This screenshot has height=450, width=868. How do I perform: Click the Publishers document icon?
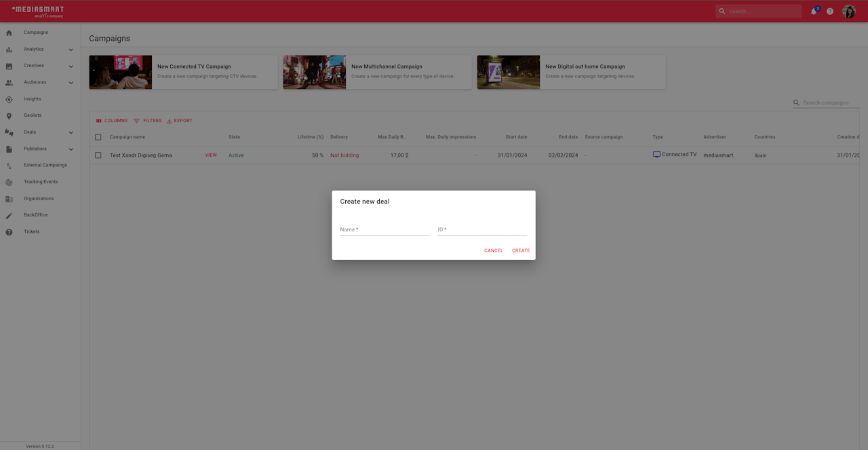9,149
